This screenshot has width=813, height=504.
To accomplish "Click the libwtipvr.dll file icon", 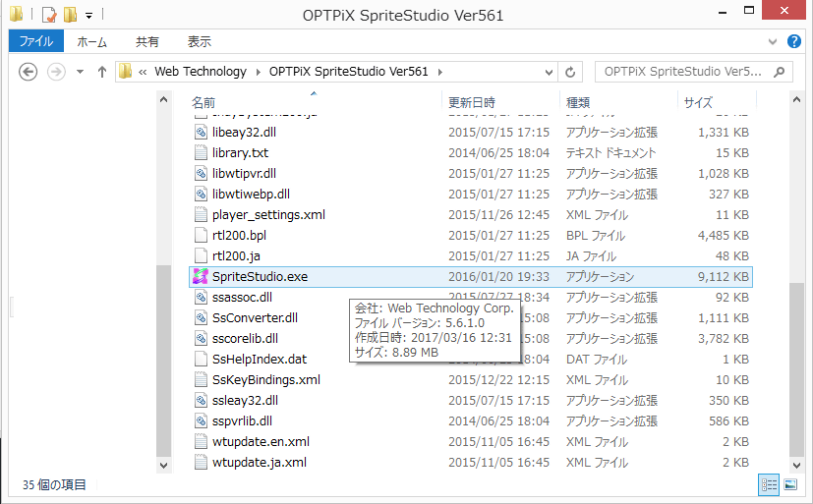I will (x=201, y=174).
